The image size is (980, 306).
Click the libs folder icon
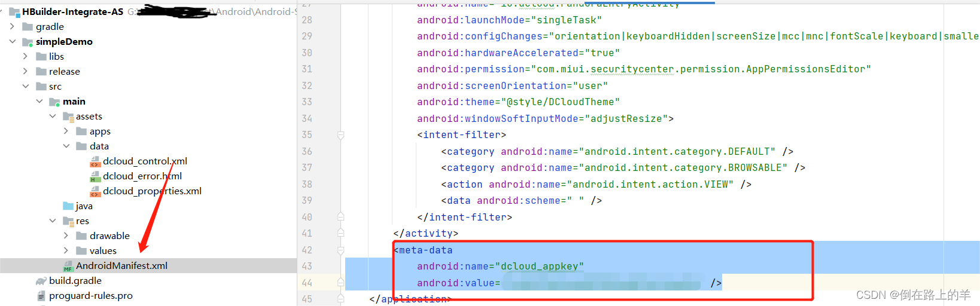click(41, 56)
